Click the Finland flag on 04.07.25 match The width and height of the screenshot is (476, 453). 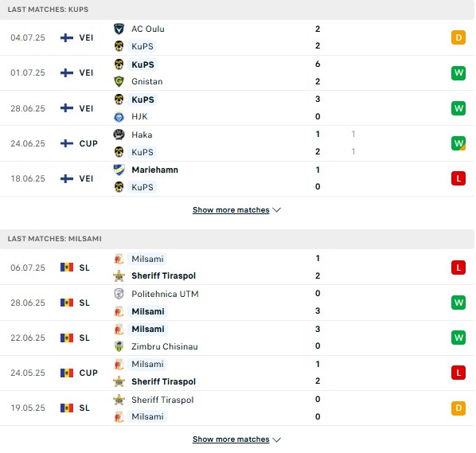click(67, 37)
